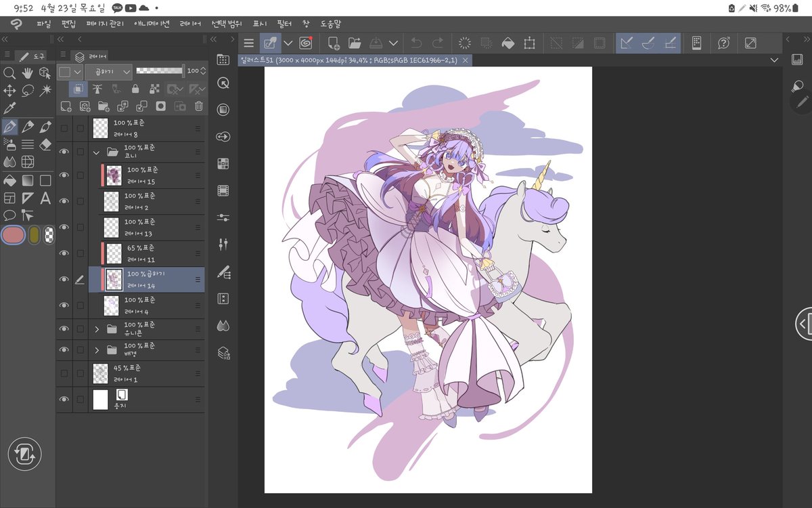The image size is (812, 508).
Task: Select the Brush tool
Action: tap(45, 126)
